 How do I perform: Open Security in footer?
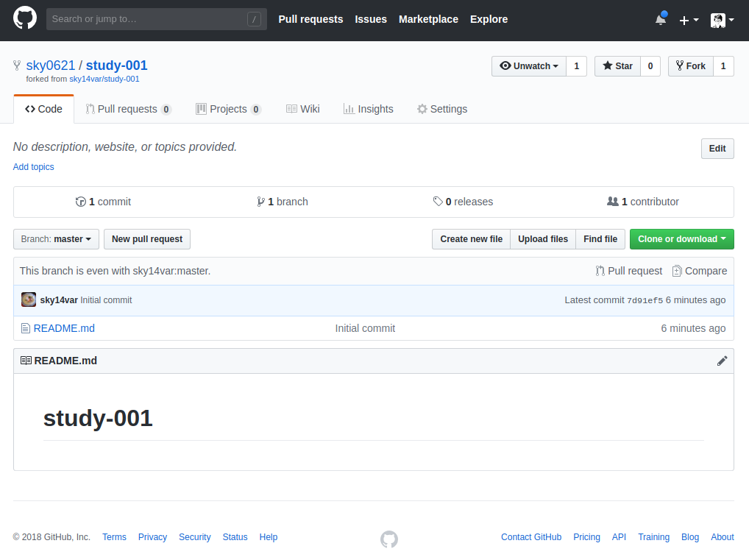pos(194,537)
